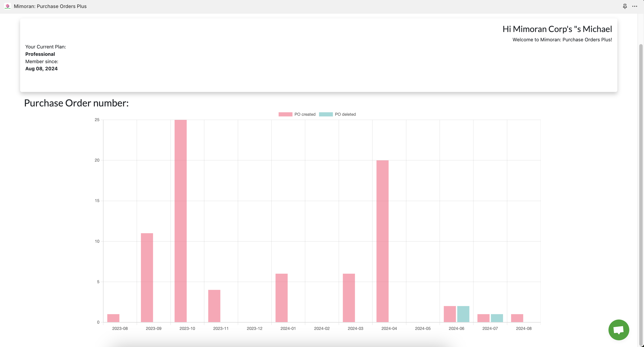
Task: Click the 'Professional' plan text
Action: 40,54
